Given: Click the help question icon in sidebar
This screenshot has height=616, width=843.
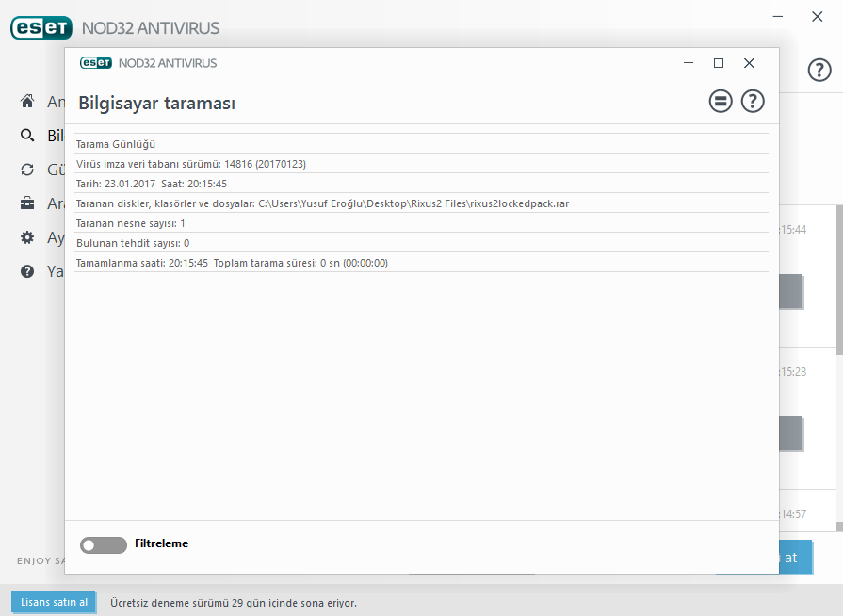Looking at the screenshot, I should 27,271.
